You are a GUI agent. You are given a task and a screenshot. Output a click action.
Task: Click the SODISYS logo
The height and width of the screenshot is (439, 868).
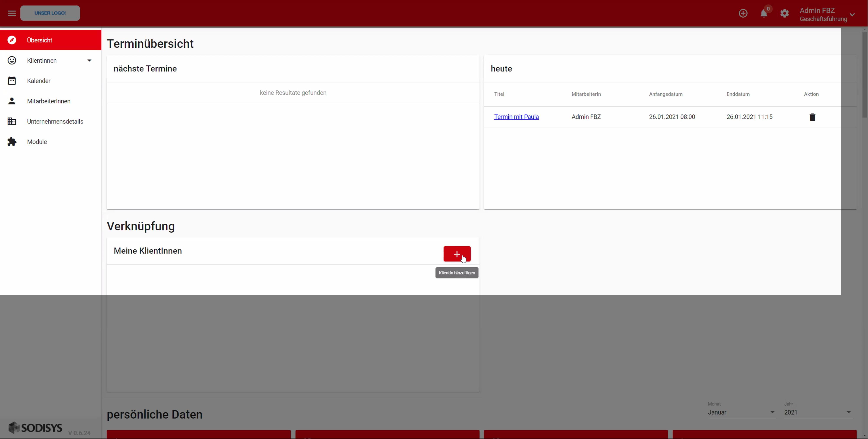(35, 428)
